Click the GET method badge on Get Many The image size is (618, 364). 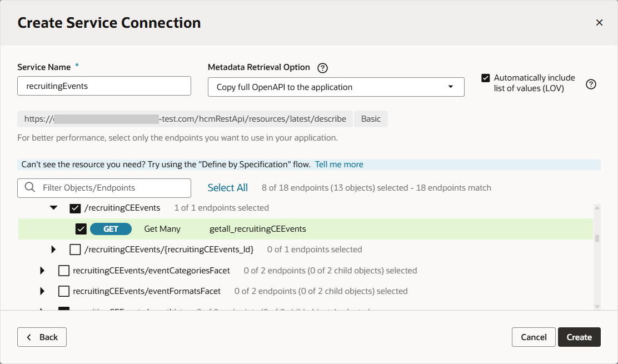coord(111,228)
